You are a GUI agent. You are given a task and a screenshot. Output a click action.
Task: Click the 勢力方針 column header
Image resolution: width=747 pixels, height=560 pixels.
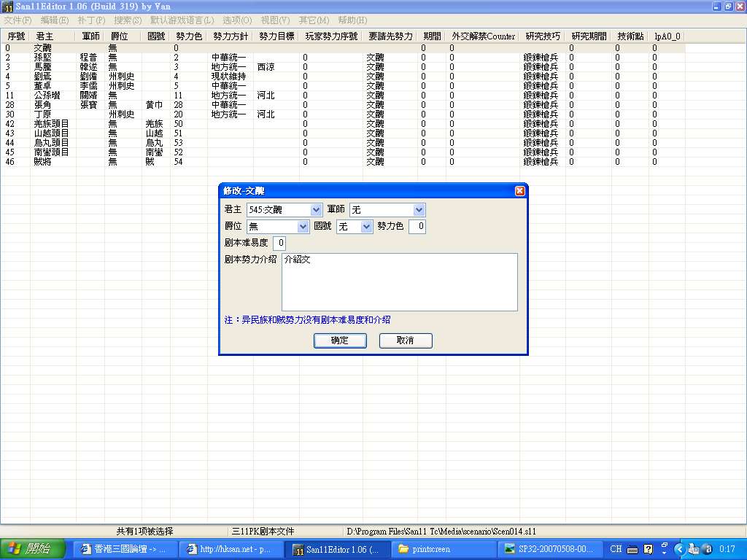click(x=230, y=36)
